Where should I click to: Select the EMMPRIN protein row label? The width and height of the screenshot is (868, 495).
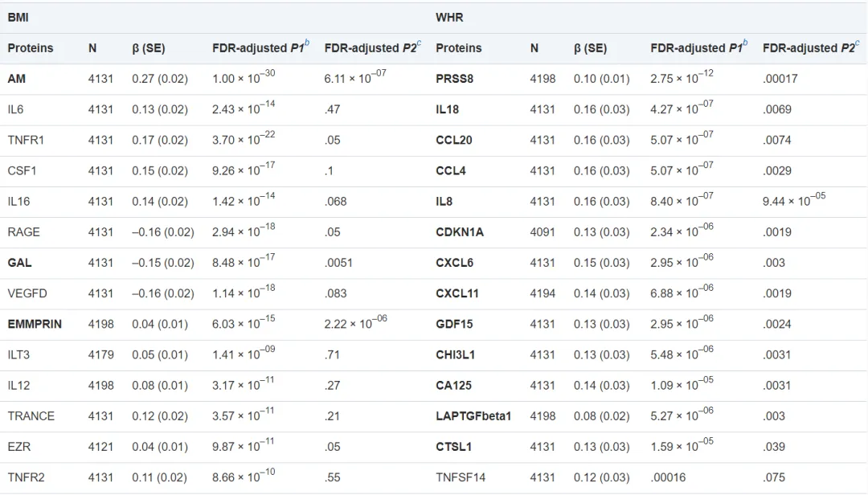[x=35, y=324]
